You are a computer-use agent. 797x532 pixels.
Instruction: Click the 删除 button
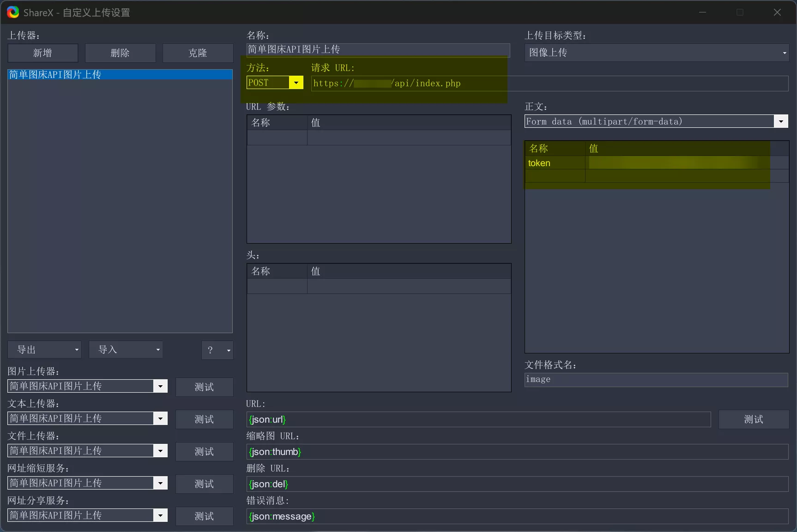121,53
